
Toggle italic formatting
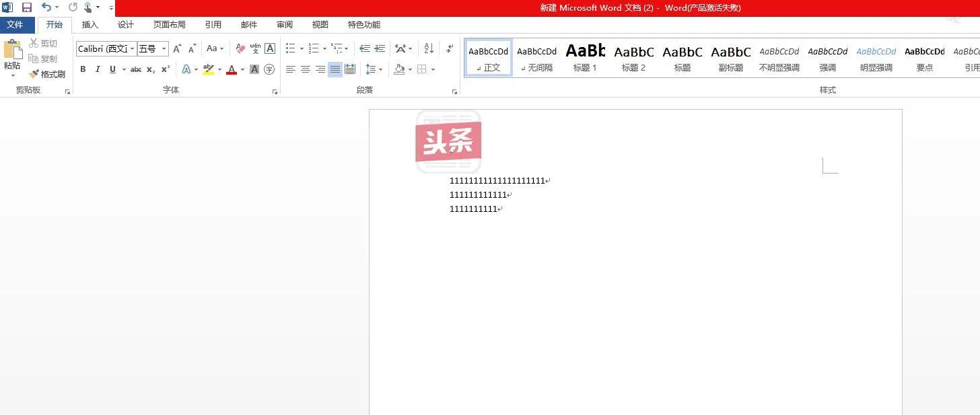[98, 69]
